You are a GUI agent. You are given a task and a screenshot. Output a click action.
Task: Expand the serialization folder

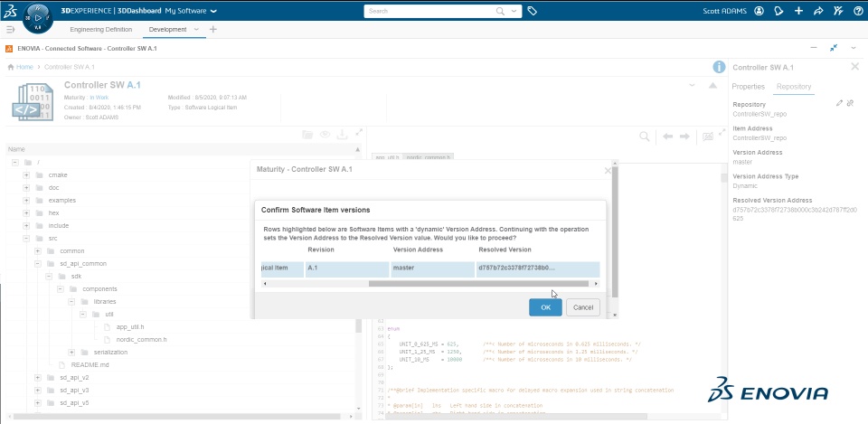(x=71, y=352)
